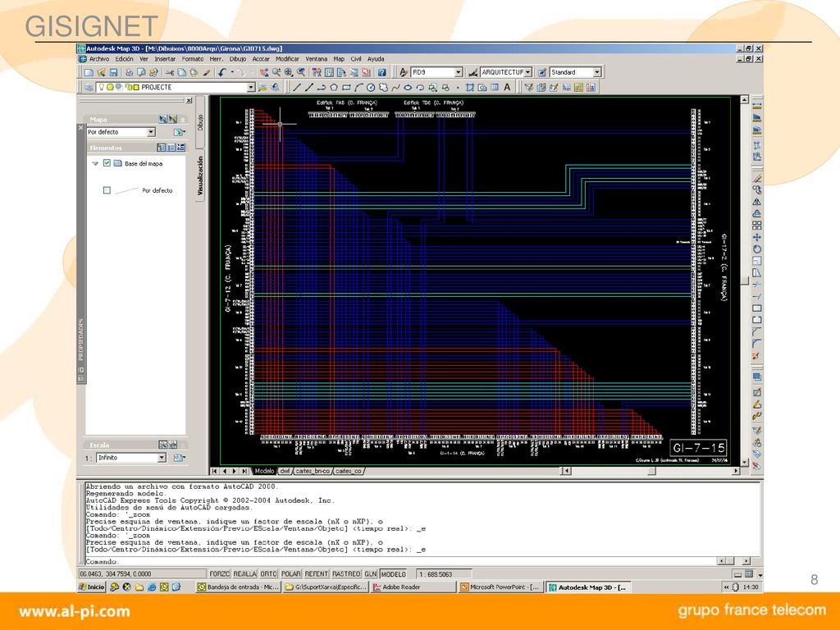Select the Polygon drawing tool

(x=333, y=87)
